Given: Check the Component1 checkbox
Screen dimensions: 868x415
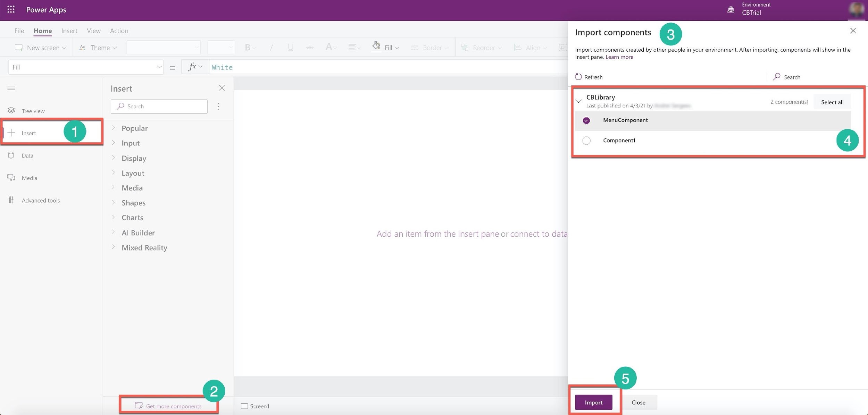Looking at the screenshot, I should (586, 141).
